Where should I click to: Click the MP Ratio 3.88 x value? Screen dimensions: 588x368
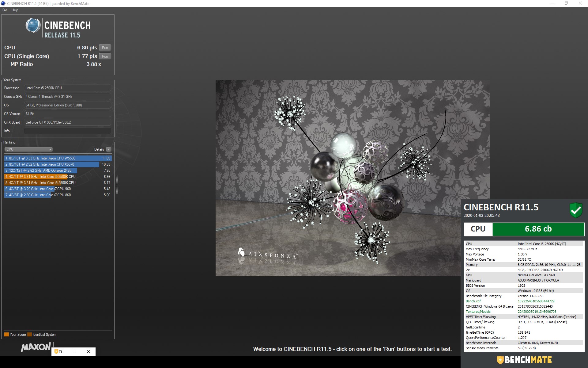tap(93, 64)
